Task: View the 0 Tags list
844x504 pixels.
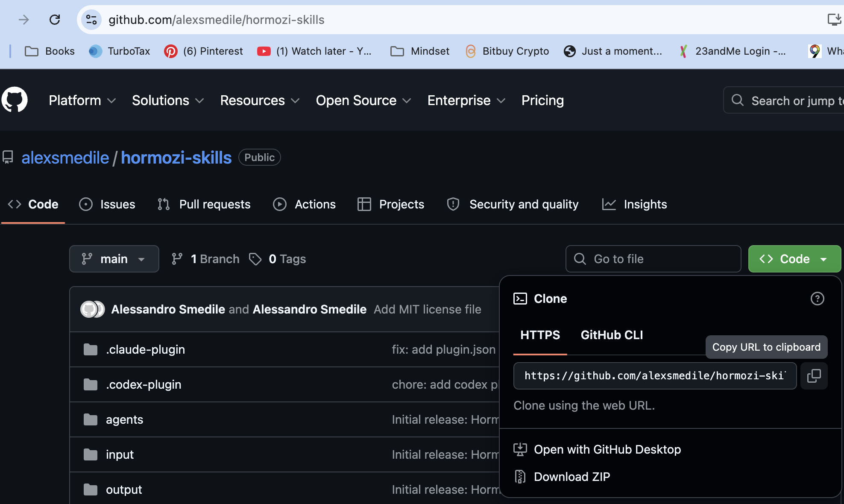Action: click(x=278, y=259)
